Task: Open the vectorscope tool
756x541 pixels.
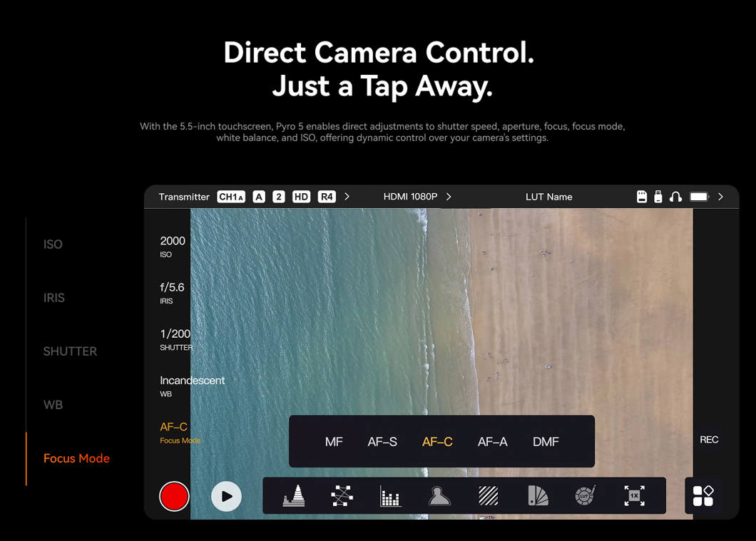Action: (342, 496)
